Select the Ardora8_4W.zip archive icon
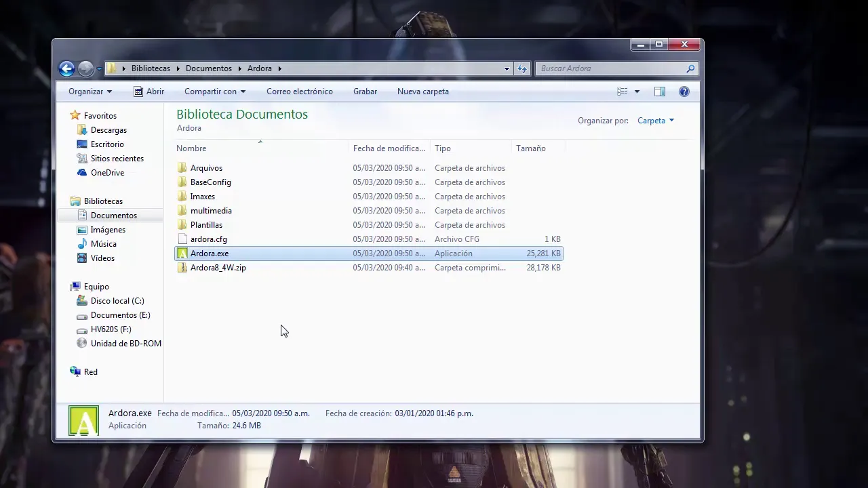This screenshot has height=488, width=868. [182, 268]
